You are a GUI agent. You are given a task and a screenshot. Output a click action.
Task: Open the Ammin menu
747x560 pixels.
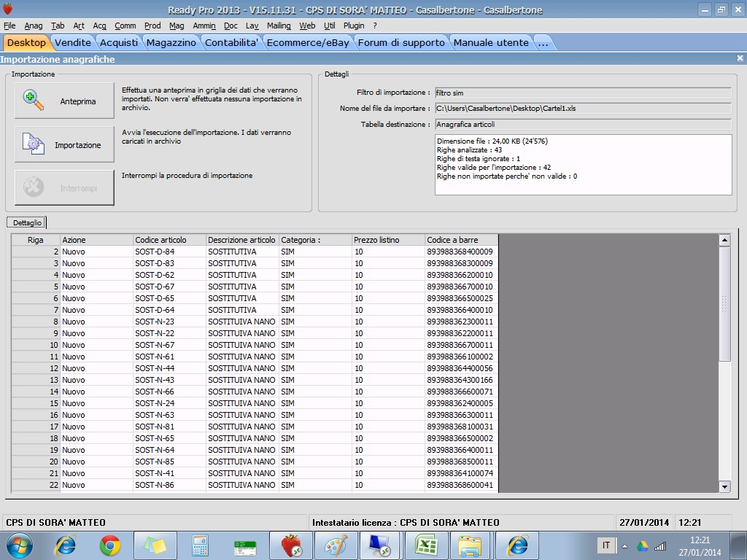(x=204, y=26)
